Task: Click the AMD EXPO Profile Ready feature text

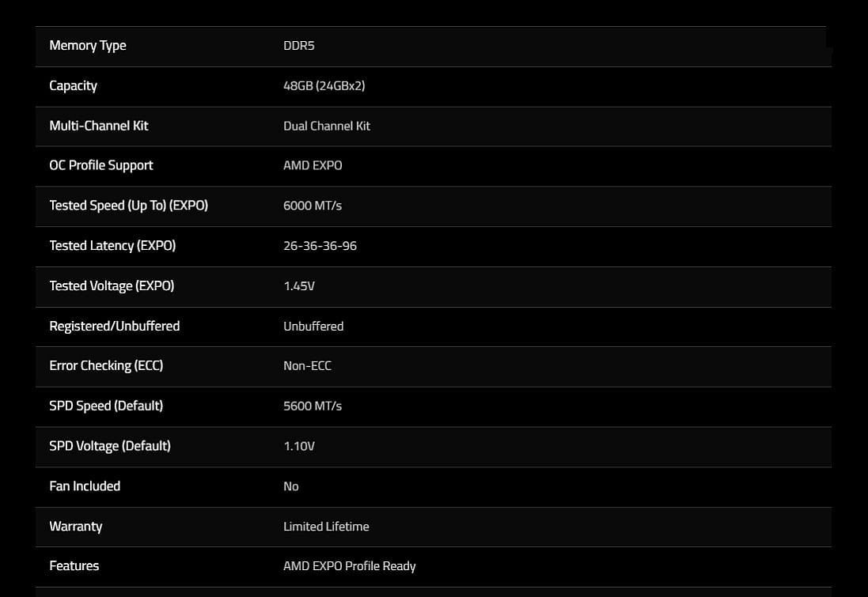Action: coord(349,566)
